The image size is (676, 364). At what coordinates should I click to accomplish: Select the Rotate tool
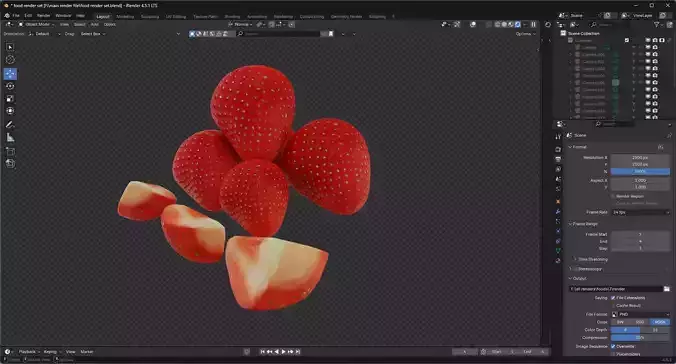(10, 86)
